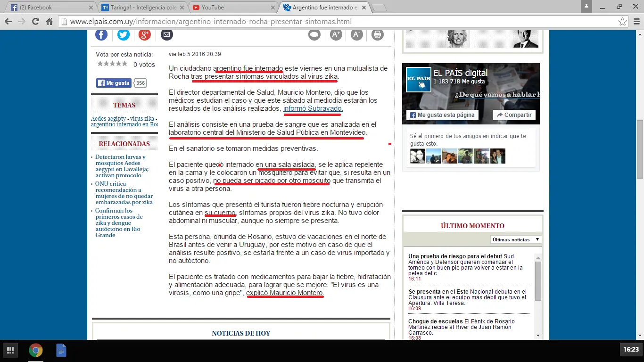Image resolution: width=644 pixels, height=362 pixels.
Task: Go forward in Chrome browser
Action: pyautogui.click(x=22, y=22)
